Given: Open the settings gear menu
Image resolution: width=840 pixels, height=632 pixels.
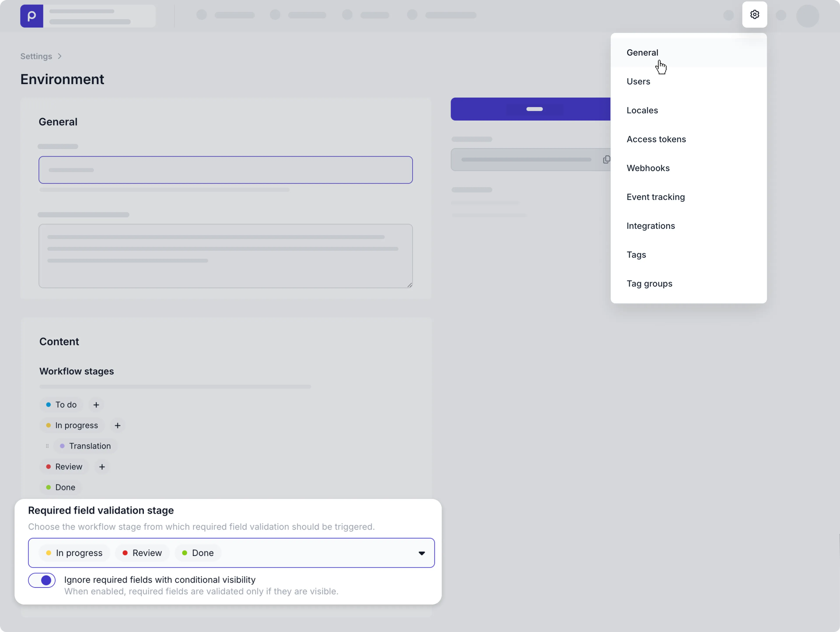Looking at the screenshot, I should coord(754,15).
